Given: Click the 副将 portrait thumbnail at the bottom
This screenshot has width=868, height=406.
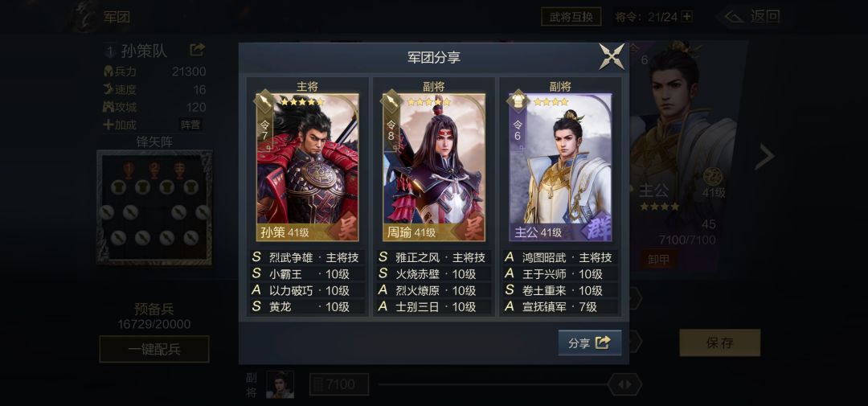Looking at the screenshot, I should click(x=280, y=384).
